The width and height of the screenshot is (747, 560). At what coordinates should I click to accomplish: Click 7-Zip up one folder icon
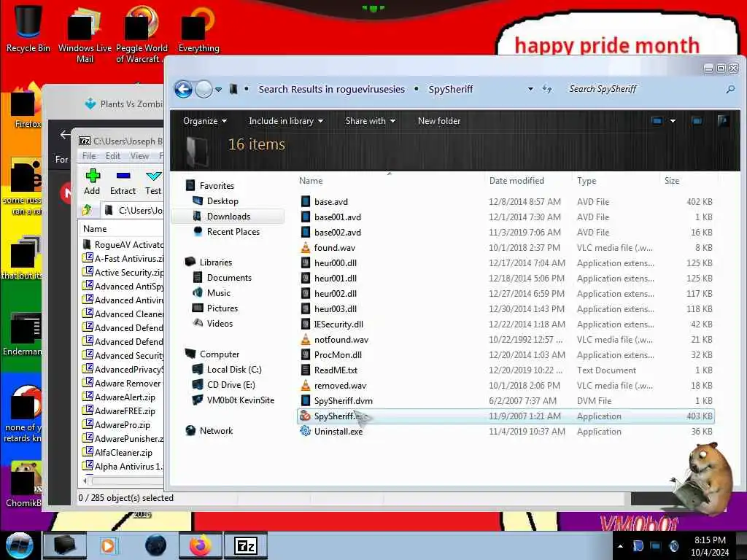87,210
